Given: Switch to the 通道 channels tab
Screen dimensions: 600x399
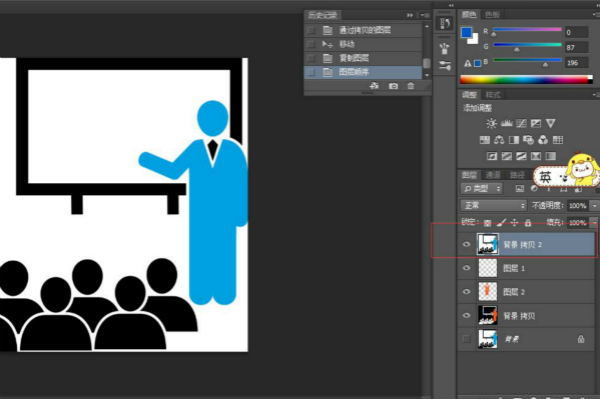Looking at the screenshot, I should coord(493,175).
